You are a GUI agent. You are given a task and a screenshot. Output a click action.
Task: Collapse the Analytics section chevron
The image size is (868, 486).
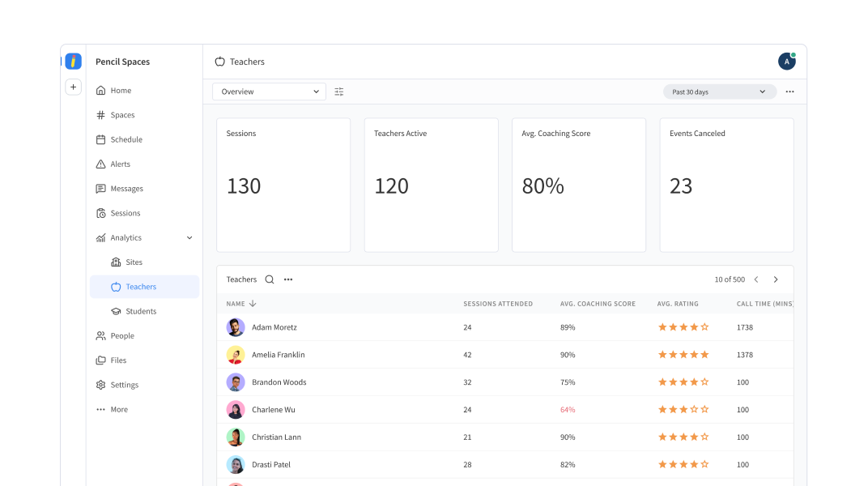click(189, 237)
